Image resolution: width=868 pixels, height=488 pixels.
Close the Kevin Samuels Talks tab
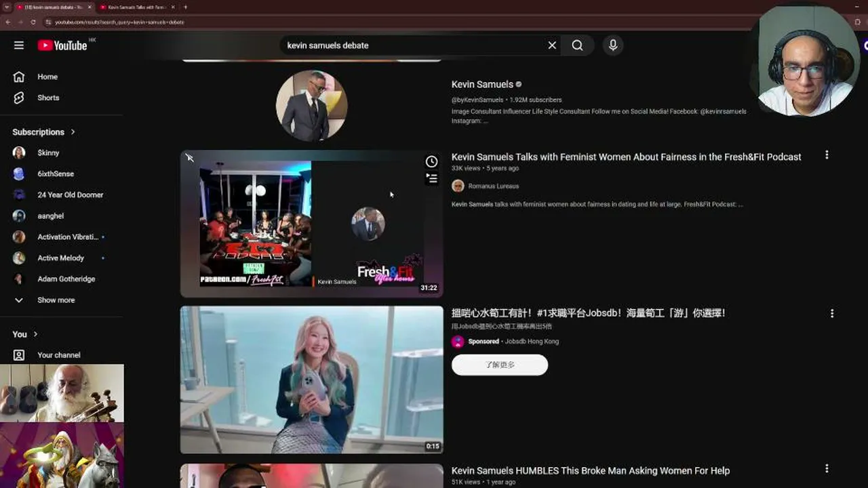click(172, 7)
